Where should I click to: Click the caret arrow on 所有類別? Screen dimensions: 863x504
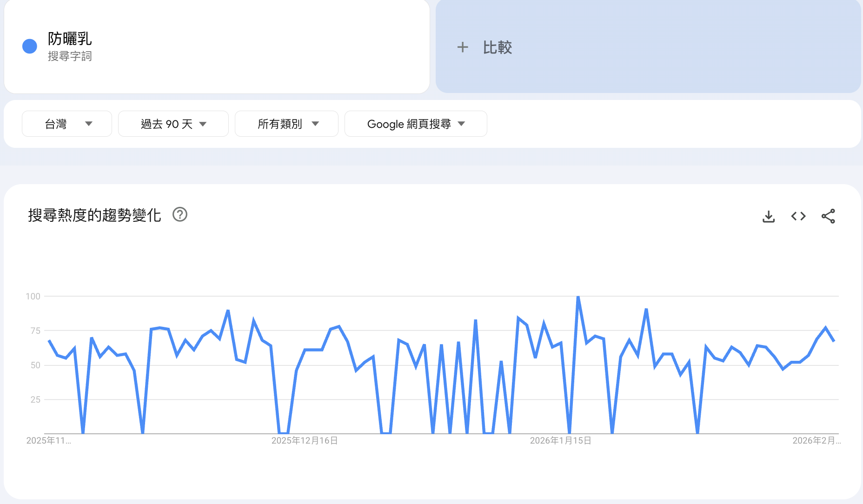click(x=315, y=124)
